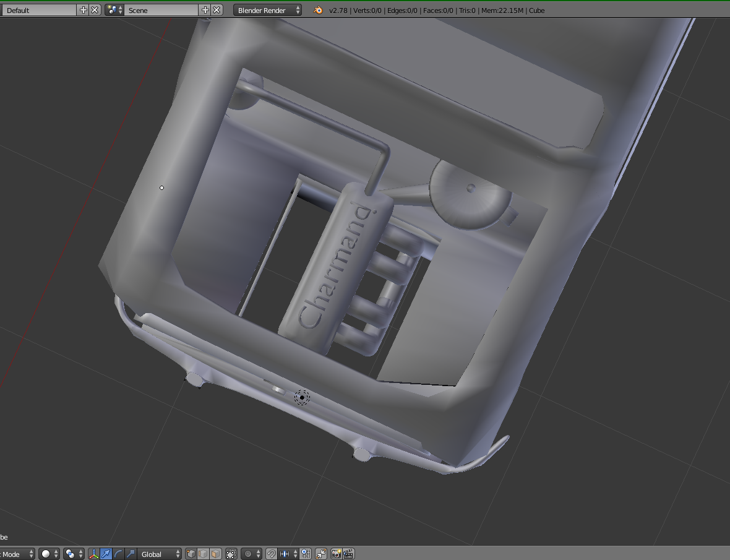Viewport: 730px width, 560px height.
Task: Toggle the first layer cube button
Action: tap(191, 554)
